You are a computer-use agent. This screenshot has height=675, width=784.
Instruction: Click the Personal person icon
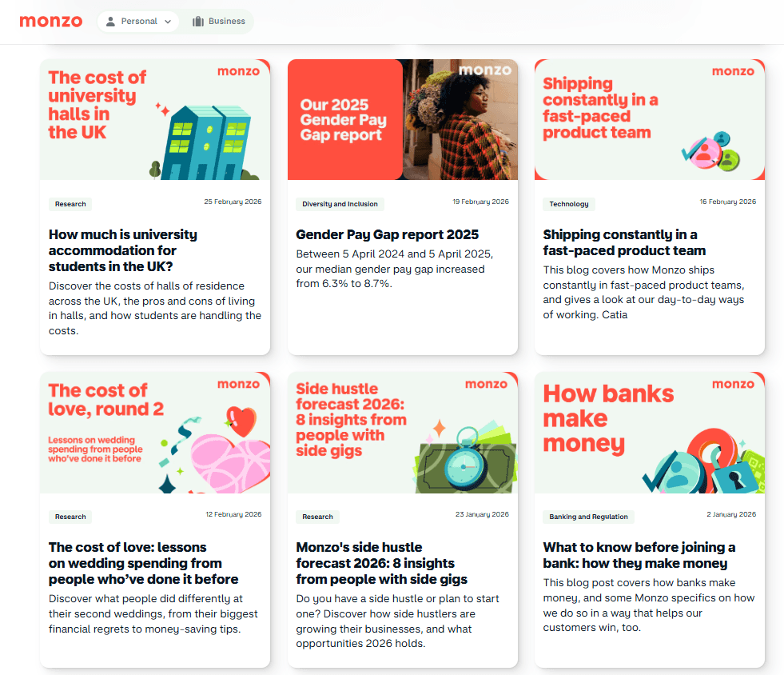[110, 22]
